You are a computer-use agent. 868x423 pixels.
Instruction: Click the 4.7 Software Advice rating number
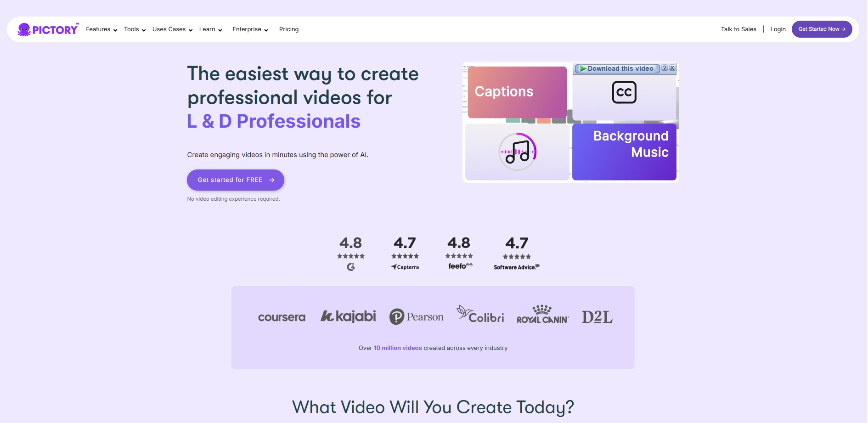click(517, 243)
